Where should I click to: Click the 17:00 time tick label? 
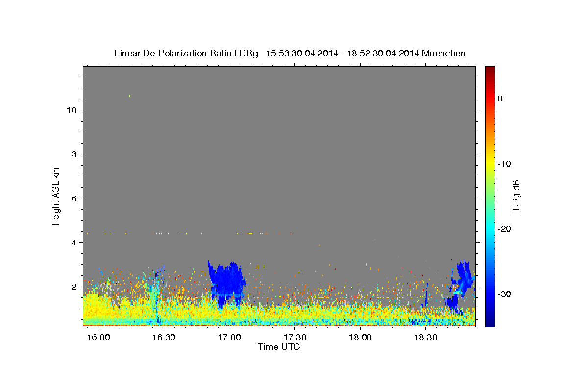click(229, 337)
